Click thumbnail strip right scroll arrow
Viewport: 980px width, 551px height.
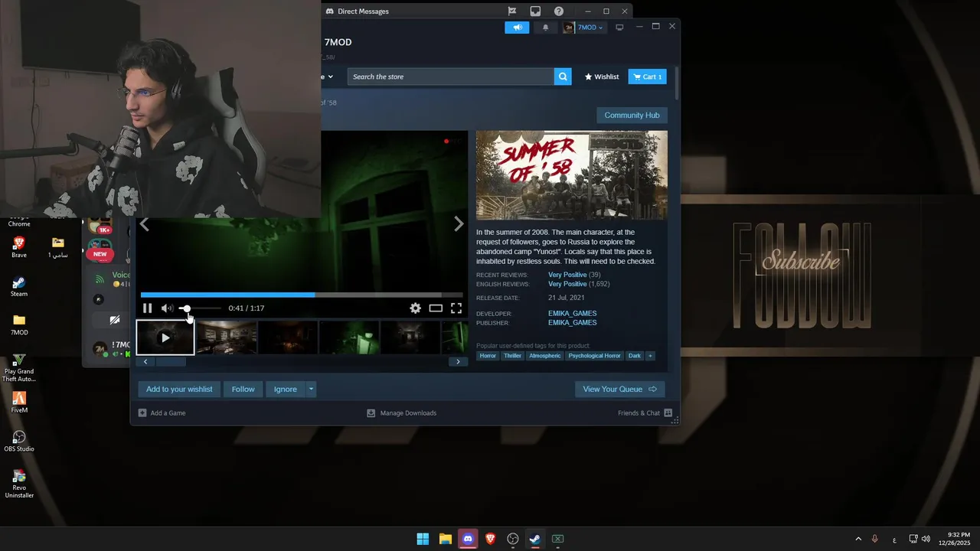coord(458,362)
